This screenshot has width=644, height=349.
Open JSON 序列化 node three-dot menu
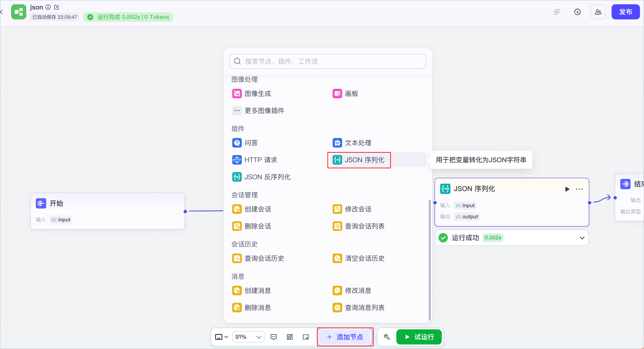579,189
